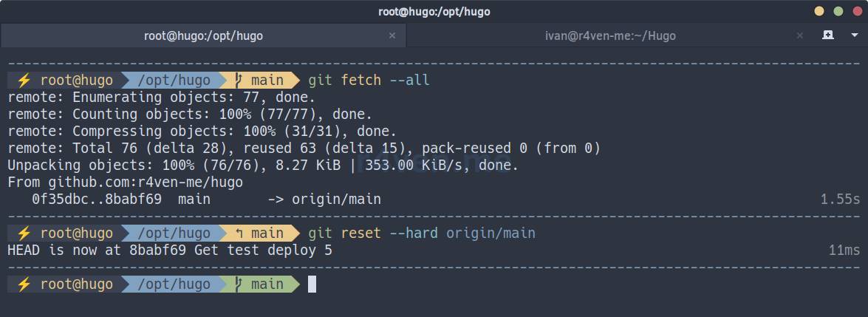The width and height of the screenshot is (868, 317).
Task: Close the window using the red button
Action: 856,11
